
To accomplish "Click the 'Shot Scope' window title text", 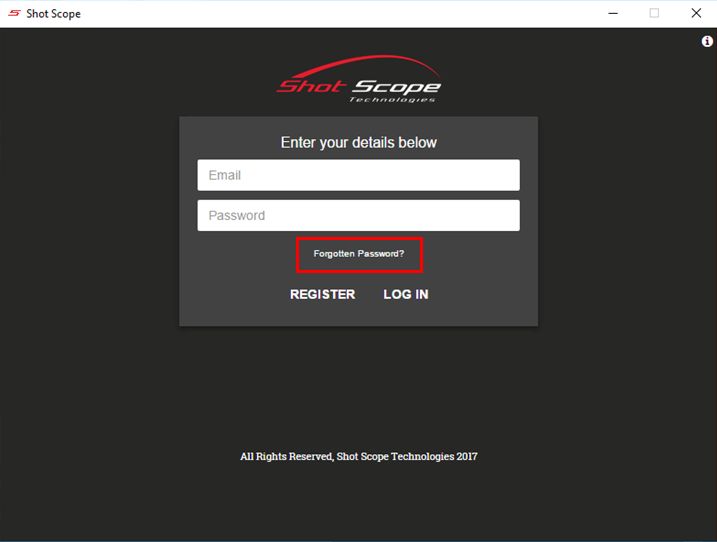I will pyautogui.click(x=54, y=14).
